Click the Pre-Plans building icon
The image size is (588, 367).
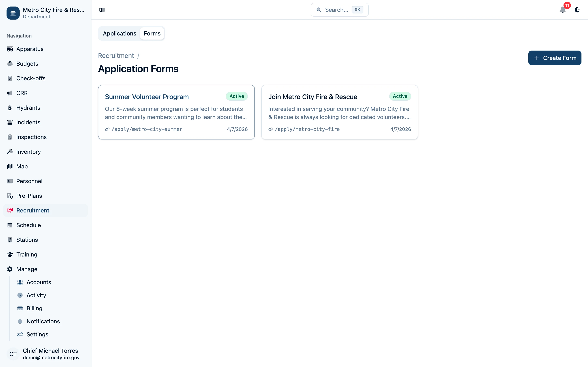(10, 196)
